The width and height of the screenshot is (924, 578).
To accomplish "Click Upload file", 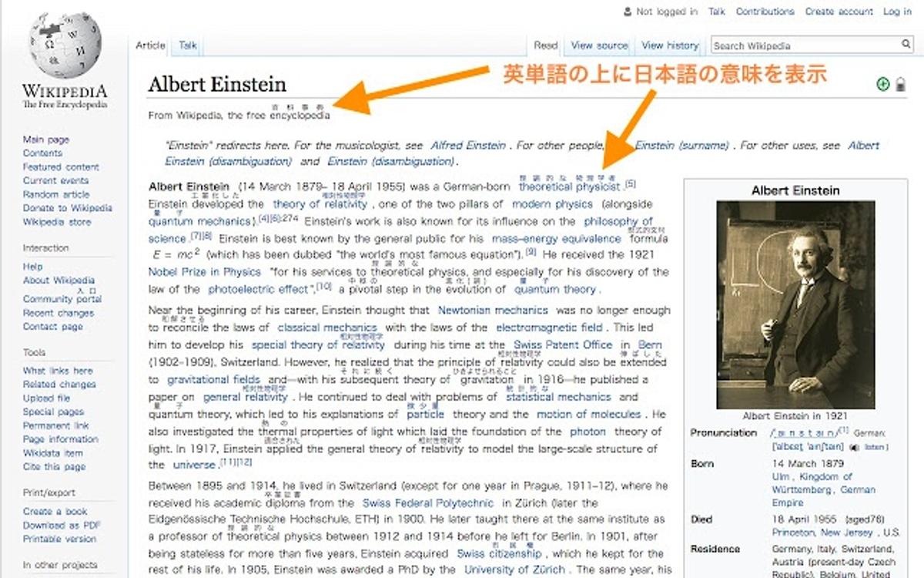I will click(x=46, y=398).
